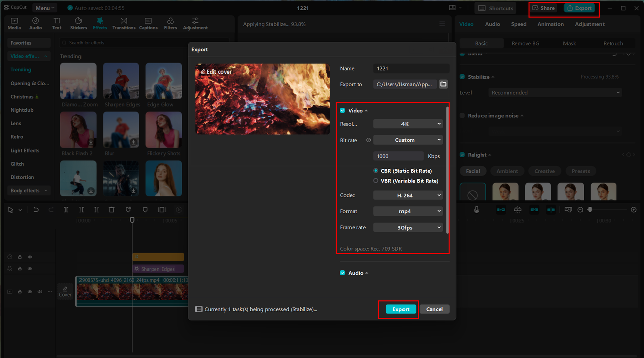Open the Remove BG sub-tab

tap(525, 43)
